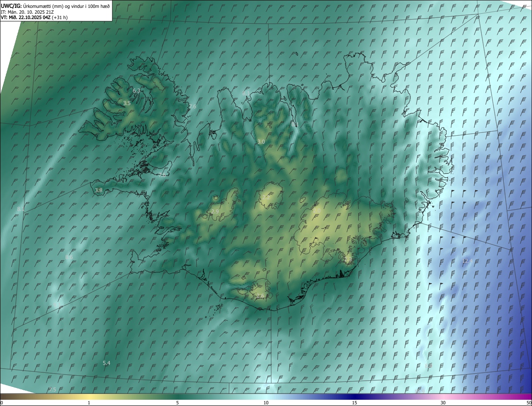
Task: Click the 6.3 value label in the Westfjords
Action: tap(136, 90)
